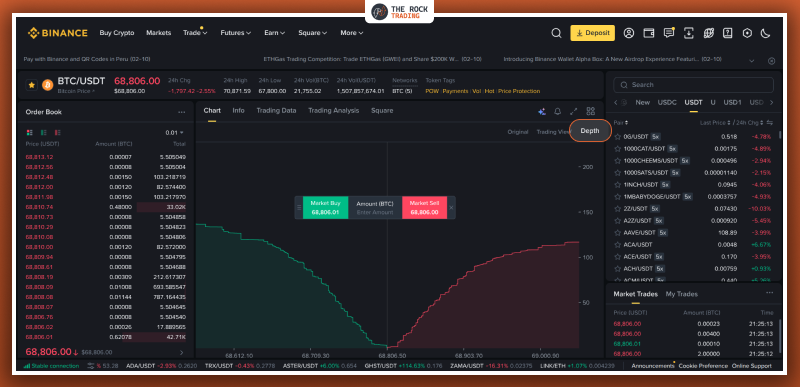Show both buy and sell orders view

point(30,133)
